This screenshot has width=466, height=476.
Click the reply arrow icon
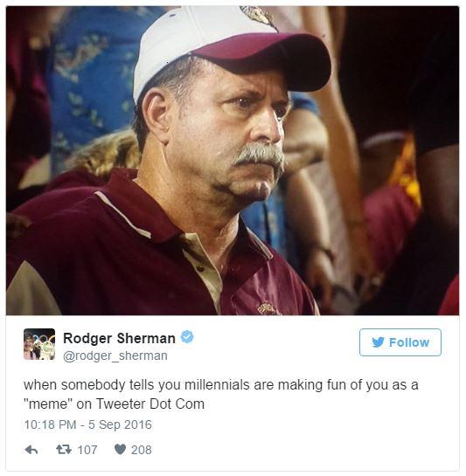(x=31, y=450)
